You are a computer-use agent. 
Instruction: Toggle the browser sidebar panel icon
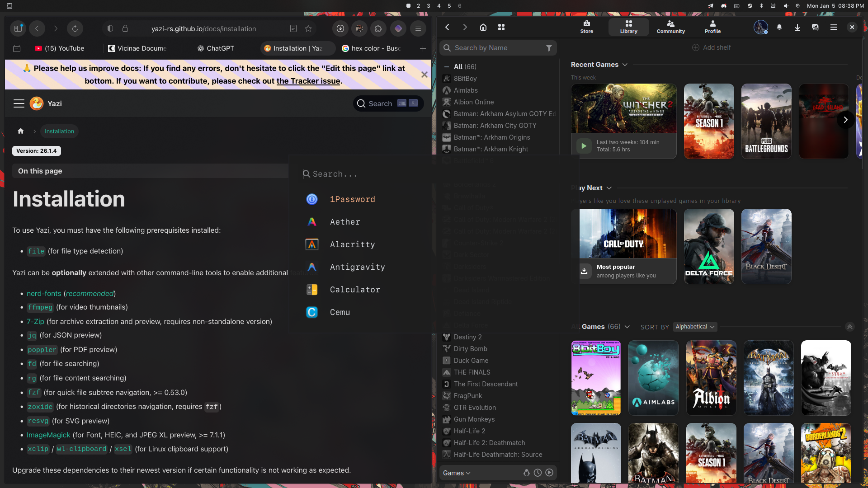pos(18,28)
